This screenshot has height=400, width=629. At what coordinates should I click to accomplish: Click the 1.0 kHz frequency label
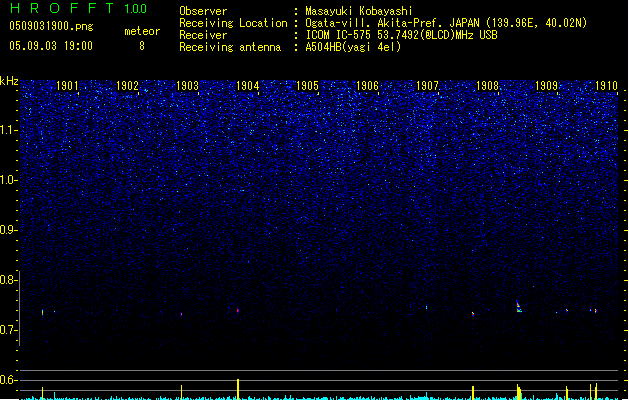coord(9,180)
